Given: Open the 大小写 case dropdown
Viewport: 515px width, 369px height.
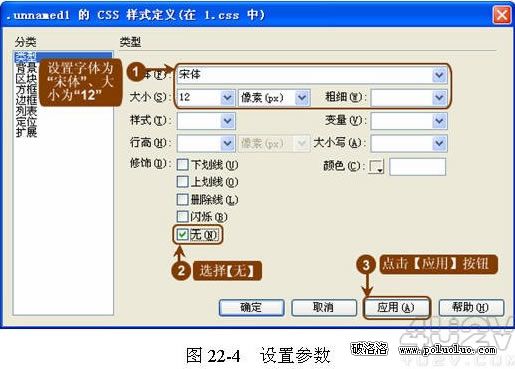Looking at the screenshot, I should coord(439,143).
